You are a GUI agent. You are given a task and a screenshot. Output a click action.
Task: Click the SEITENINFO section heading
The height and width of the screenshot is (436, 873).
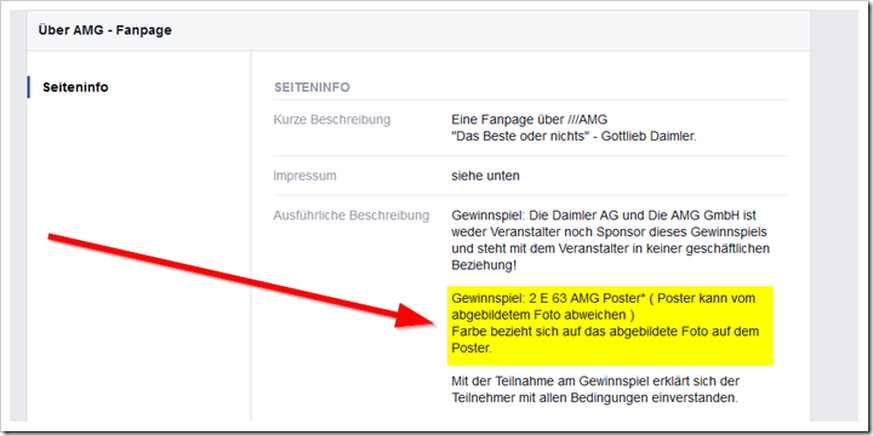[312, 87]
